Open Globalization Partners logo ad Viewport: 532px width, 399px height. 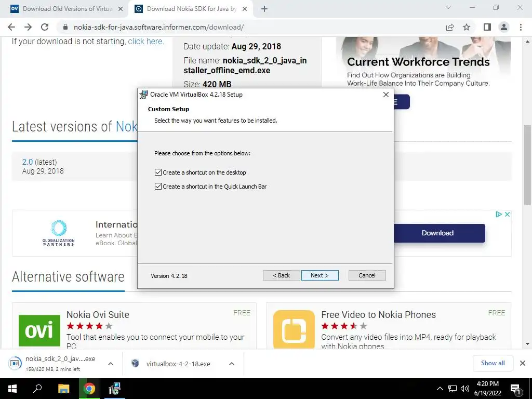click(x=58, y=233)
